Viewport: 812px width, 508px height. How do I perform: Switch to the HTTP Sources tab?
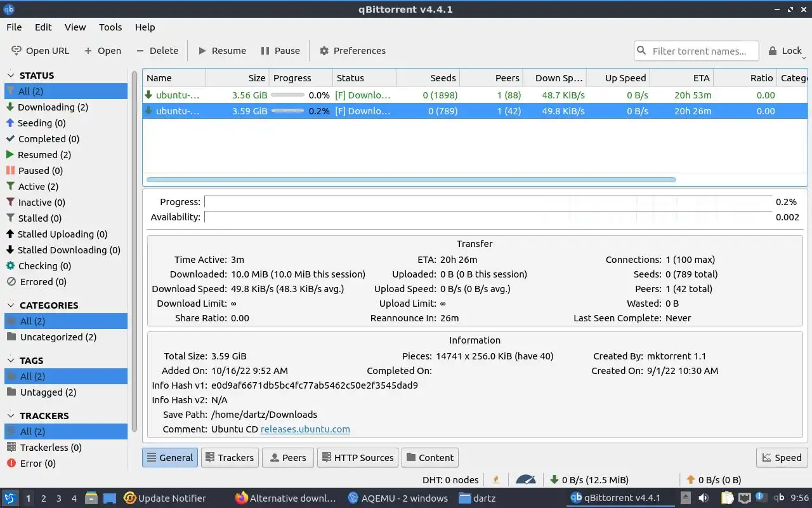358,458
